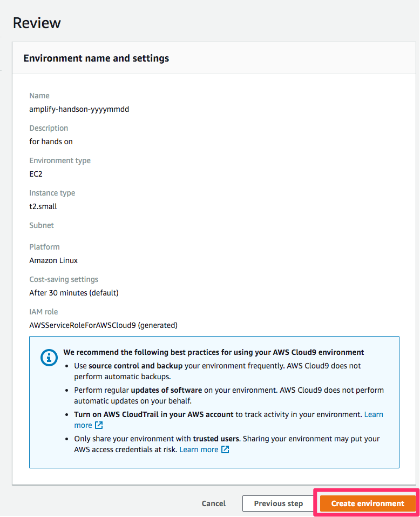The image size is (420, 517).
Task: Cancel the environment creation
Action: point(213,503)
